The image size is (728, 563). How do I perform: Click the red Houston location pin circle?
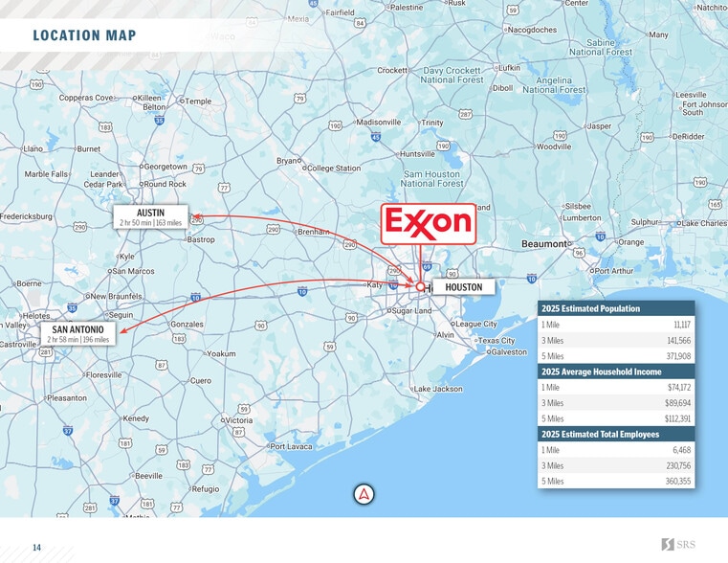point(419,286)
